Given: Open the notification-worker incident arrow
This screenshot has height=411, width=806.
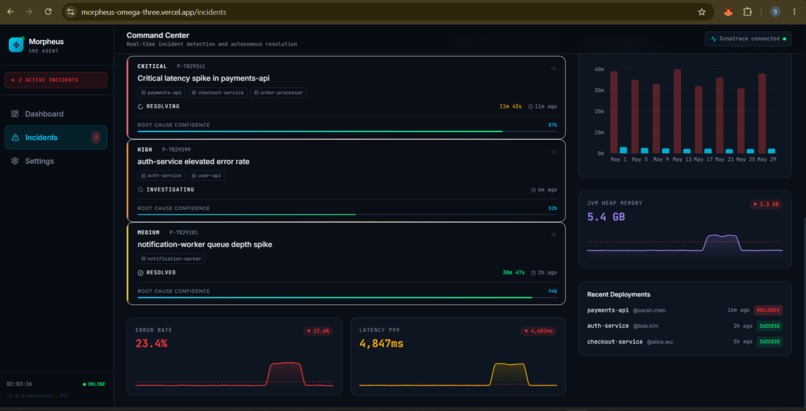Looking at the screenshot, I should (553, 234).
